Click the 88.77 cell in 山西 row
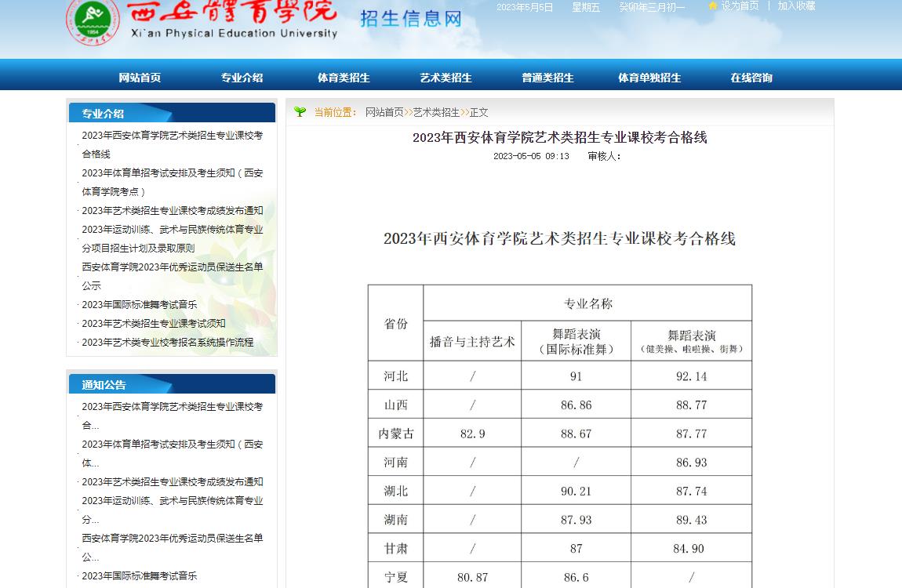This screenshot has height=588, width=902. click(x=692, y=405)
